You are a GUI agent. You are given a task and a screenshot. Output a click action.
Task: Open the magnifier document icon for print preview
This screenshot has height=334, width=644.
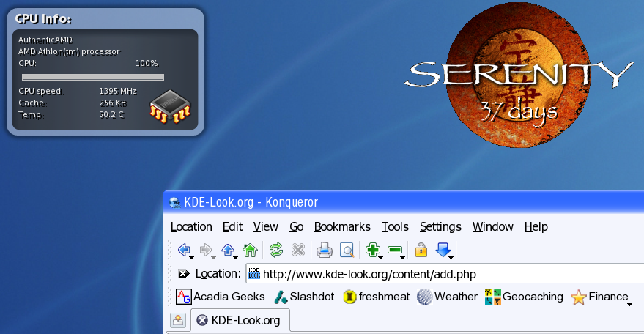347,250
